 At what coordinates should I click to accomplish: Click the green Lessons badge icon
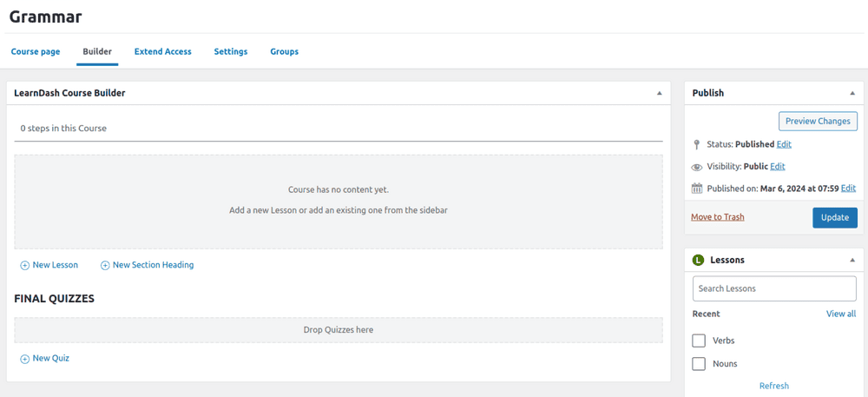698,261
